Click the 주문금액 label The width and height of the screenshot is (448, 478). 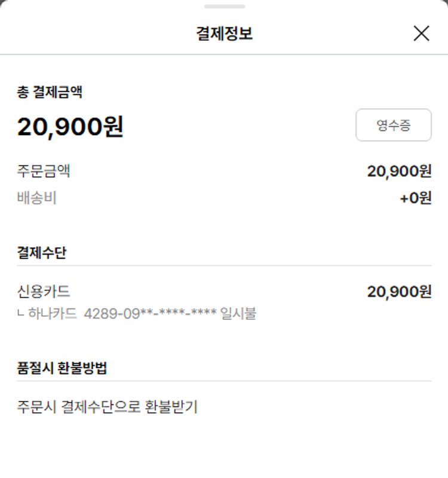[x=44, y=171]
